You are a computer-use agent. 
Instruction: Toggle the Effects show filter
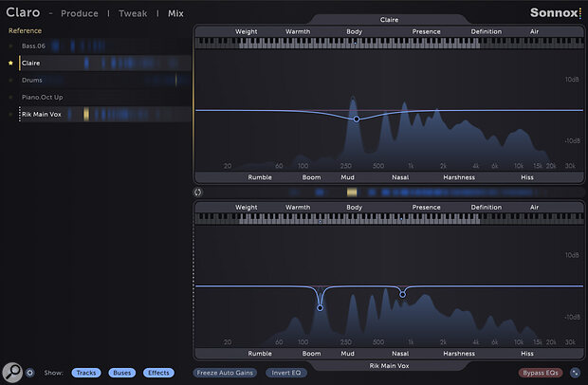pyautogui.click(x=158, y=373)
